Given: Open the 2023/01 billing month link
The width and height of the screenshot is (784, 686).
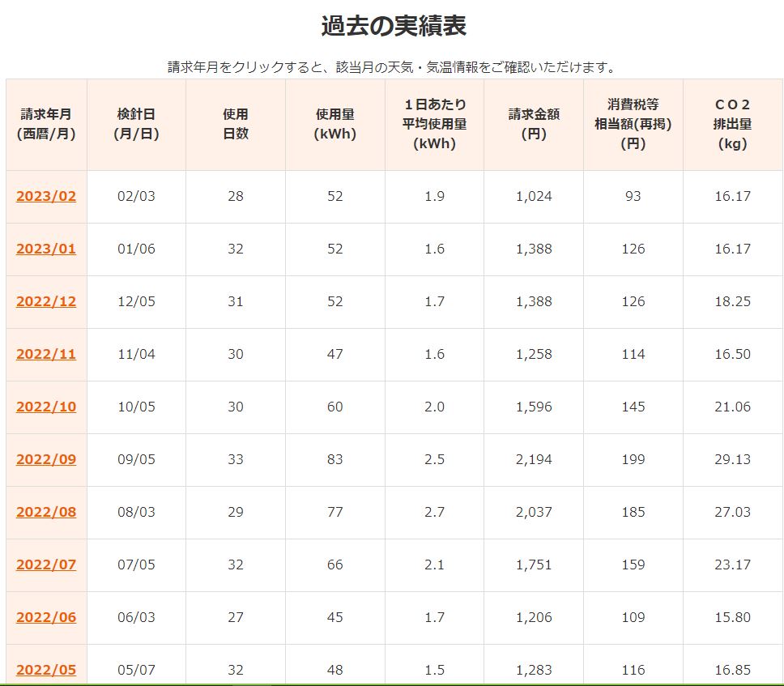Looking at the screenshot, I should 46,249.
